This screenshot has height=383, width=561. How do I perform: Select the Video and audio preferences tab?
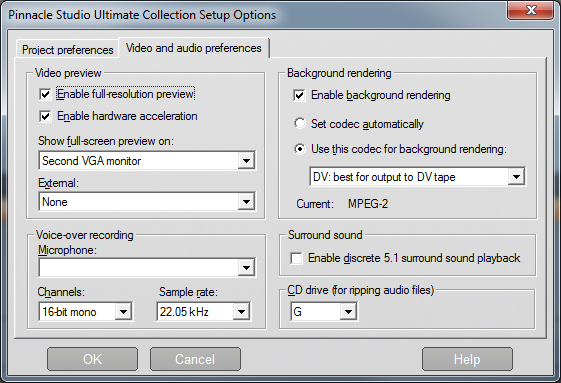click(x=194, y=48)
